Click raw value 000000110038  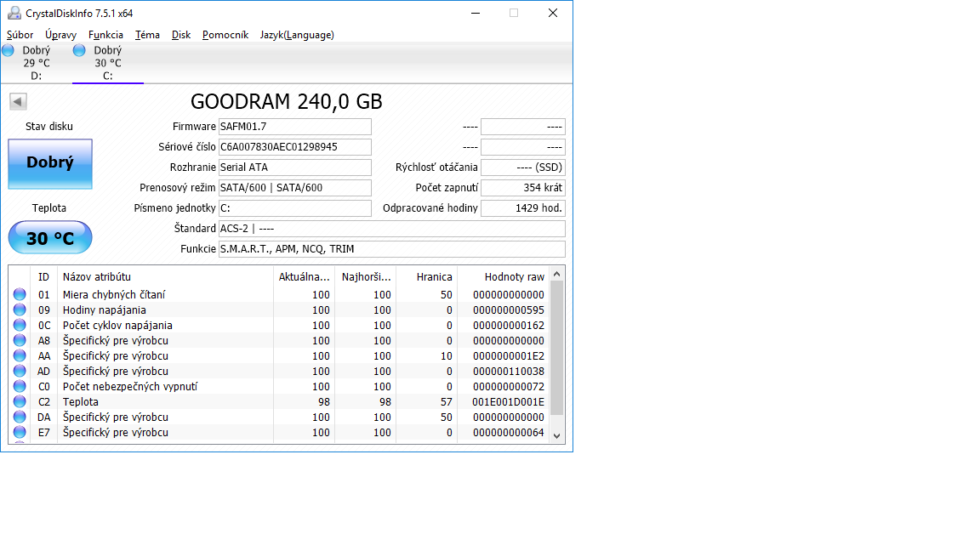pos(508,371)
